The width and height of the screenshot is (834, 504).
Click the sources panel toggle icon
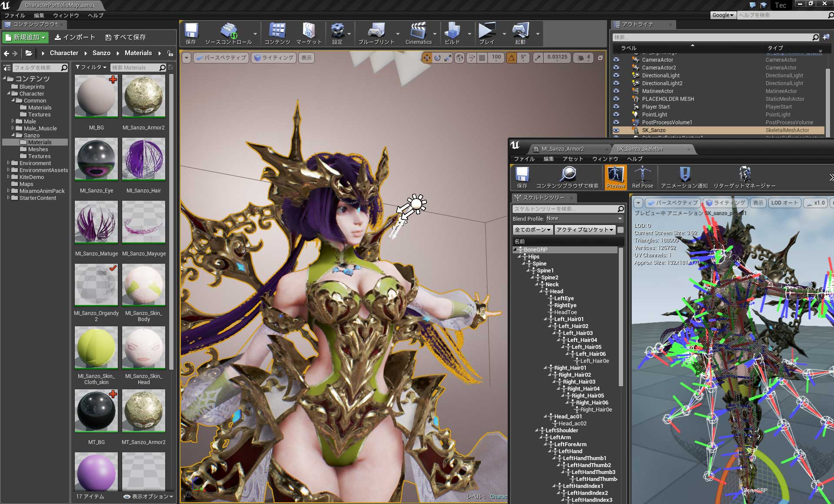pyautogui.click(x=7, y=68)
